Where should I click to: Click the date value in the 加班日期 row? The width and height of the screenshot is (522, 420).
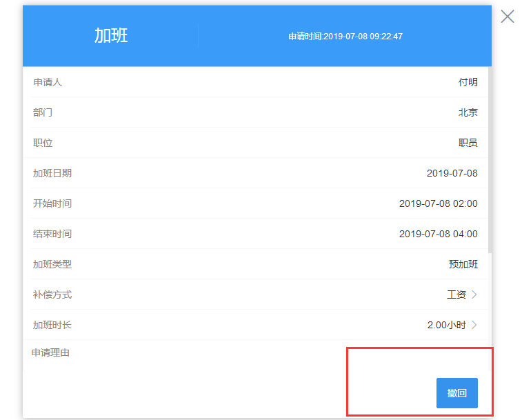(x=452, y=173)
